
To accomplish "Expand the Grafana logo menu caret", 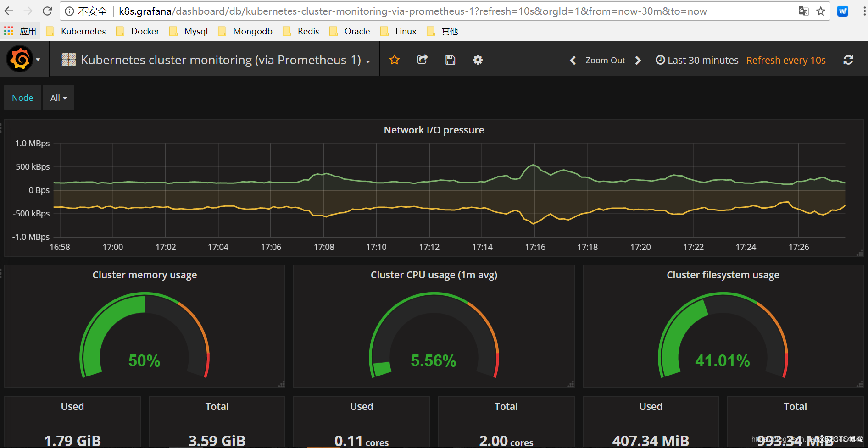I will pos(38,60).
